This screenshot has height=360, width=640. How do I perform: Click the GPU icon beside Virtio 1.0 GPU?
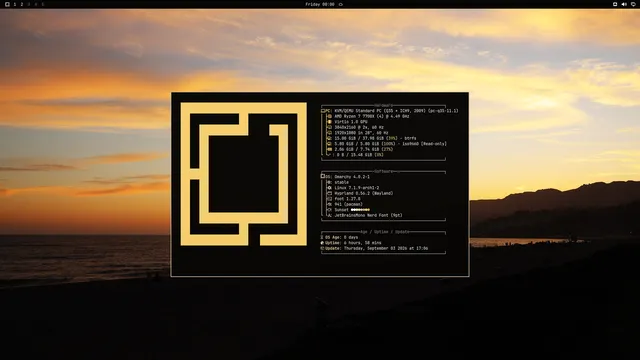329,122
